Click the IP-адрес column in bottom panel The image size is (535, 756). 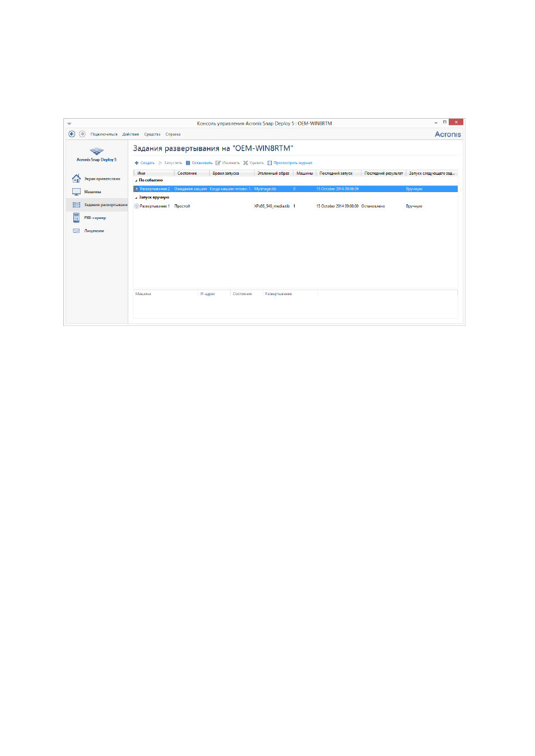click(215, 293)
